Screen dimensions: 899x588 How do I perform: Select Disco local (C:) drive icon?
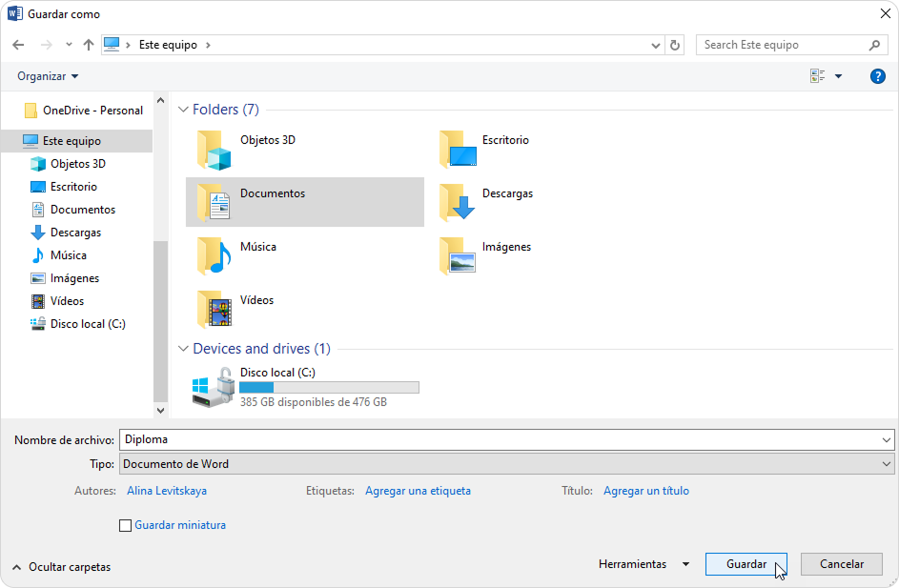coord(215,388)
